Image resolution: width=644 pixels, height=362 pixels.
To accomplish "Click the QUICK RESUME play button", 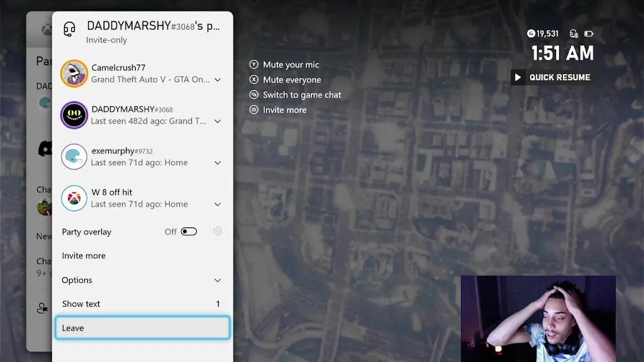I will (518, 77).
